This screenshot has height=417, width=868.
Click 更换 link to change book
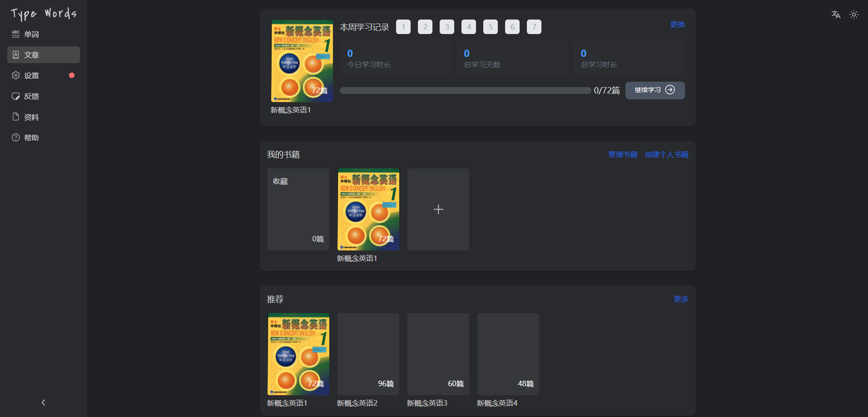[x=677, y=25]
